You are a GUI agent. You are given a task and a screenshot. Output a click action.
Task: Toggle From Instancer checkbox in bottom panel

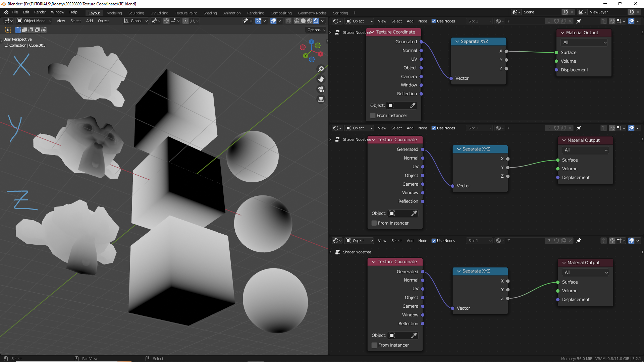tap(374, 345)
